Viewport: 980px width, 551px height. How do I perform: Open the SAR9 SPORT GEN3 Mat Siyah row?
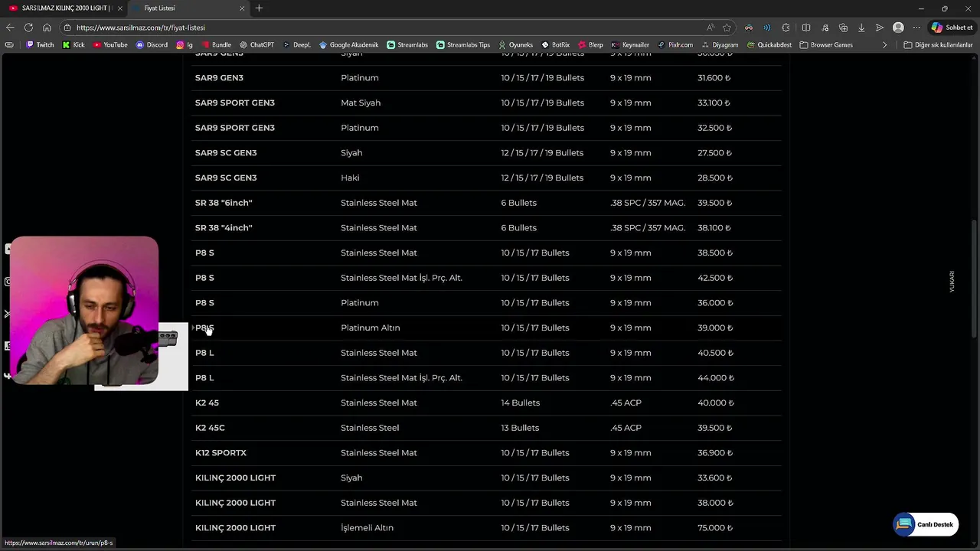(486, 103)
